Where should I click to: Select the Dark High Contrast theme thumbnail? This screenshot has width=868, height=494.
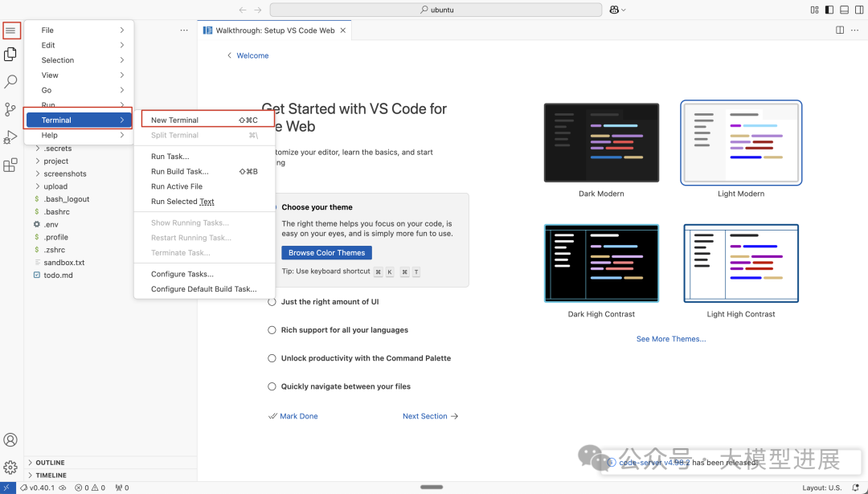602,263
